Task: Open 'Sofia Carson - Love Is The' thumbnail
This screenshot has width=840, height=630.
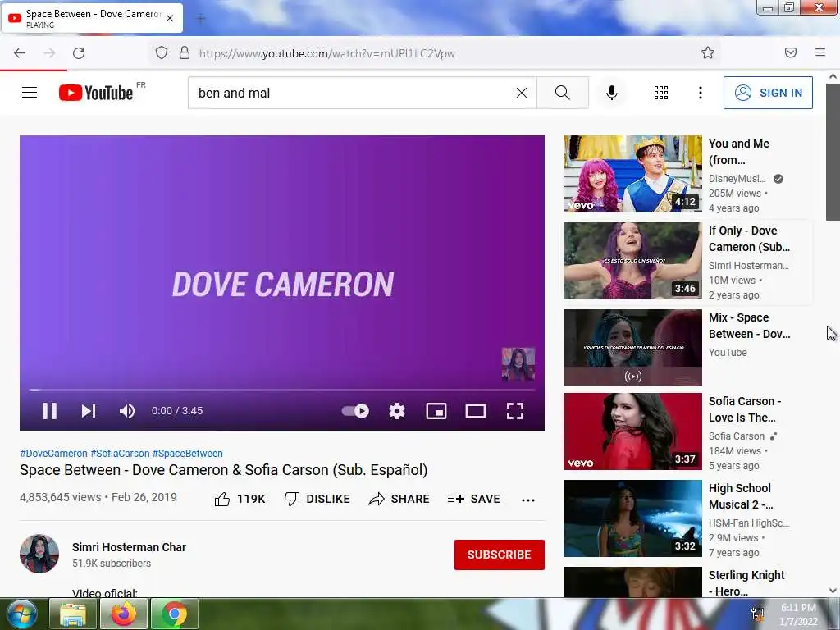Action: tap(632, 431)
